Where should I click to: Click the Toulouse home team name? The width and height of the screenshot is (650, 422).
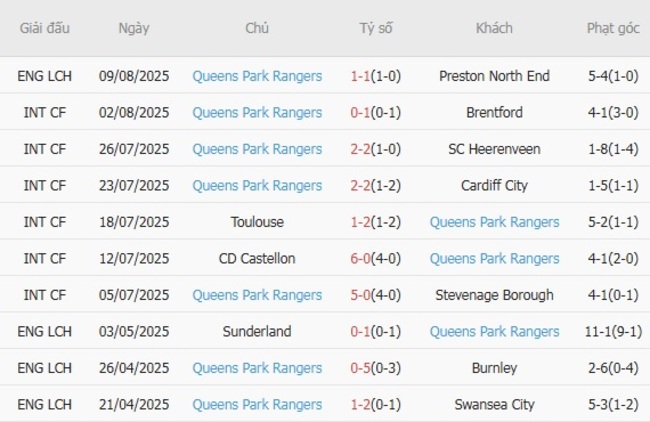click(257, 222)
